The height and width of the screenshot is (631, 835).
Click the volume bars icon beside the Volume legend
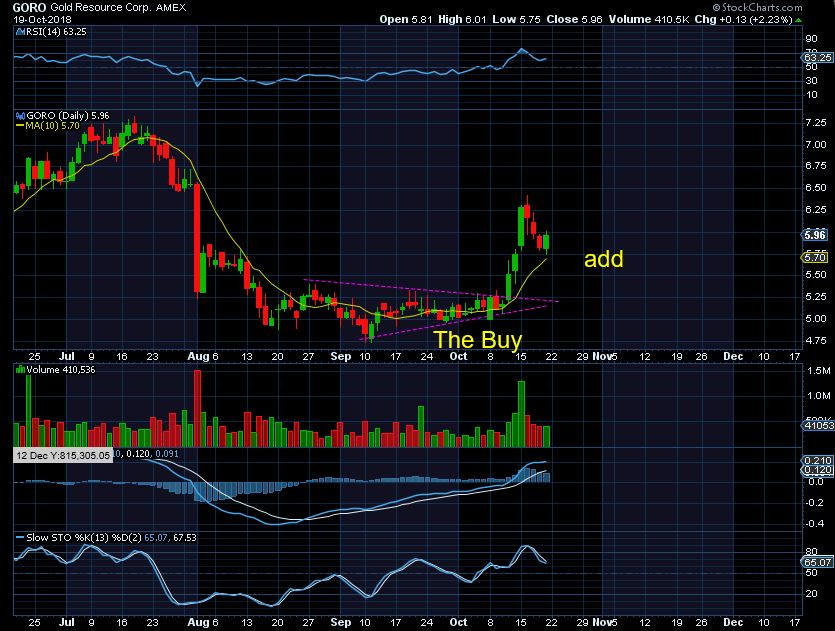20,369
